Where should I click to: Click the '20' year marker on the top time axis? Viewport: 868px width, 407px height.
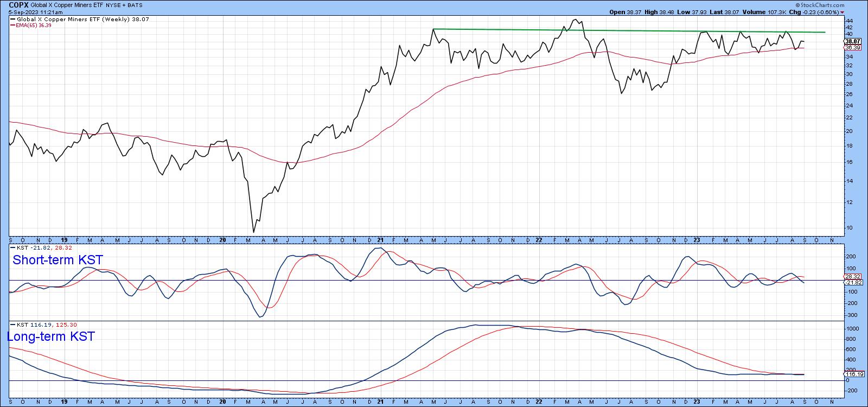coord(222,239)
